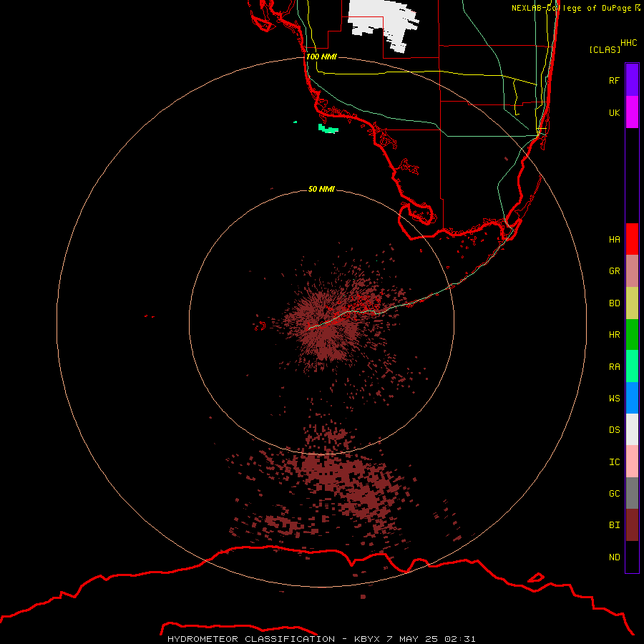Image resolution: width=644 pixels, height=644 pixels.
Task: Click the HA red legend swatch
Action: click(x=632, y=239)
